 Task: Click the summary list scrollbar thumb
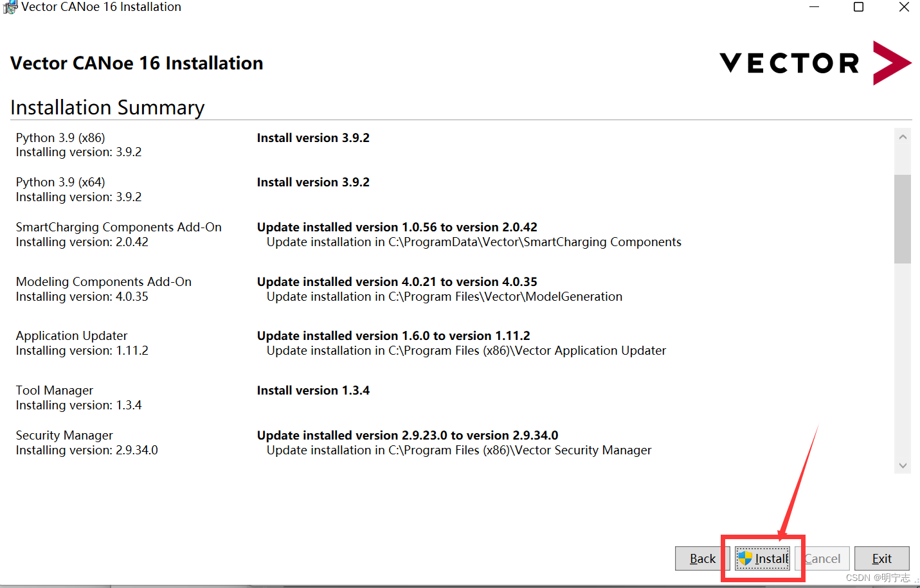903,218
